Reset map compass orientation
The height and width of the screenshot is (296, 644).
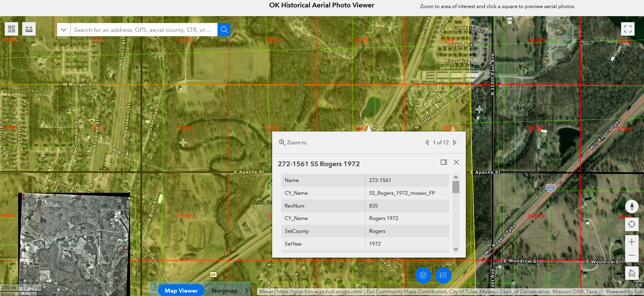coord(632,207)
